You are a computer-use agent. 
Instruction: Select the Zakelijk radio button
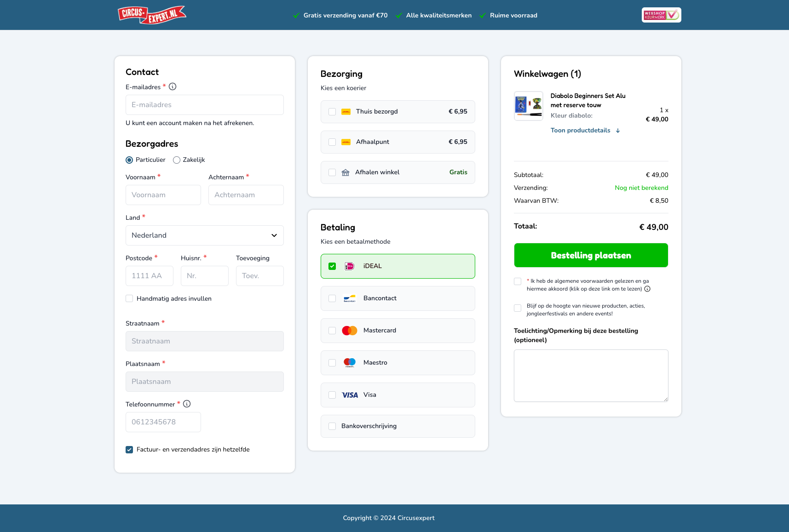click(177, 160)
